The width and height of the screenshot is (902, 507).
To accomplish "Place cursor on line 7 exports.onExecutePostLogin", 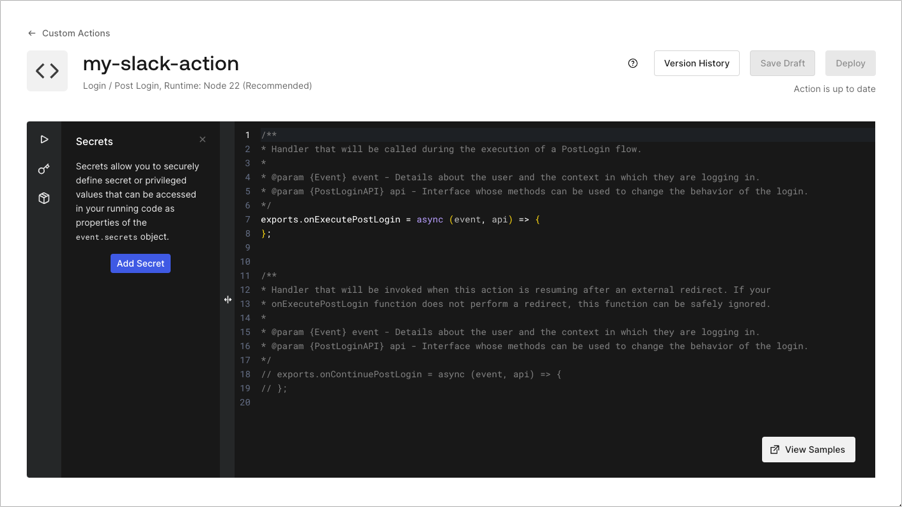I will point(330,219).
